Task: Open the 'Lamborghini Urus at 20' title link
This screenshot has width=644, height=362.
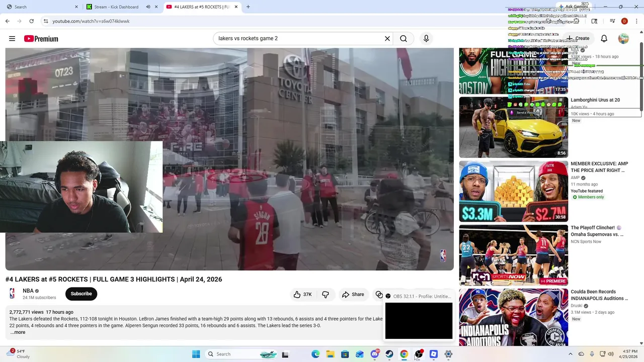Action: tap(595, 100)
